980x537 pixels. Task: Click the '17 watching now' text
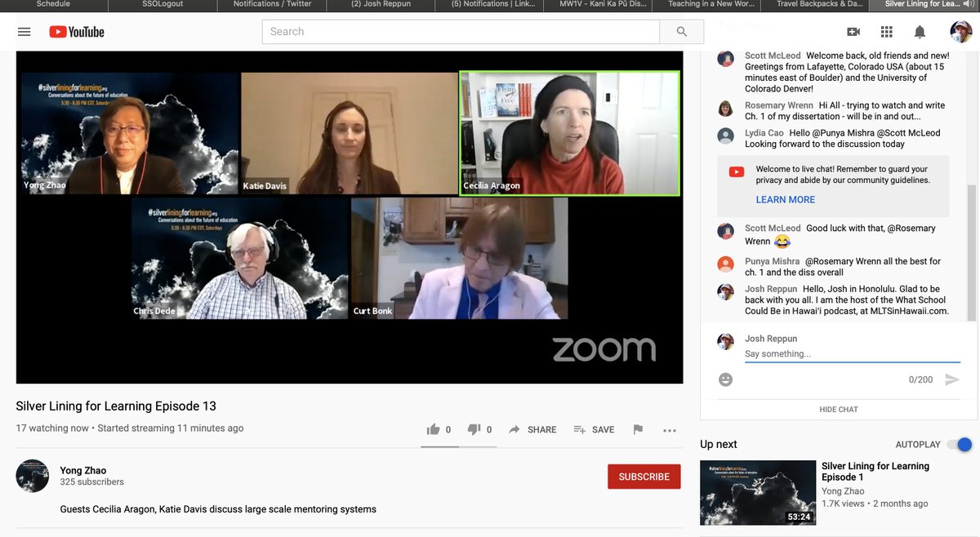click(x=52, y=428)
